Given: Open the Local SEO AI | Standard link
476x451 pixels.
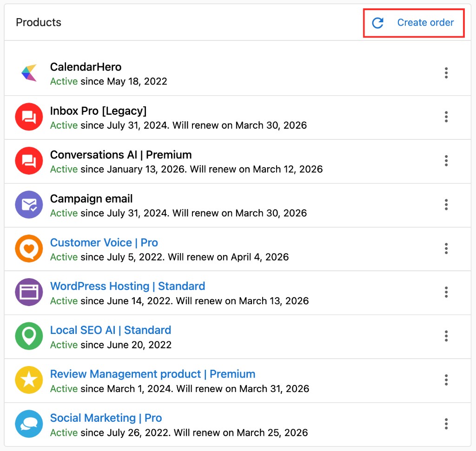Looking at the screenshot, I should point(111,330).
